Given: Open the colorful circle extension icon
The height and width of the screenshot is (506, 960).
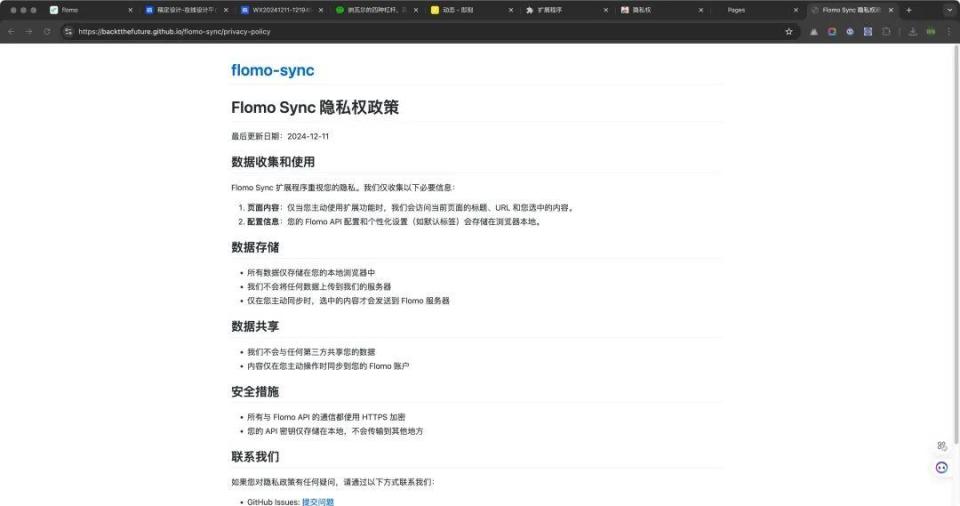Looking at the screenshot, I should click(831, 31).
